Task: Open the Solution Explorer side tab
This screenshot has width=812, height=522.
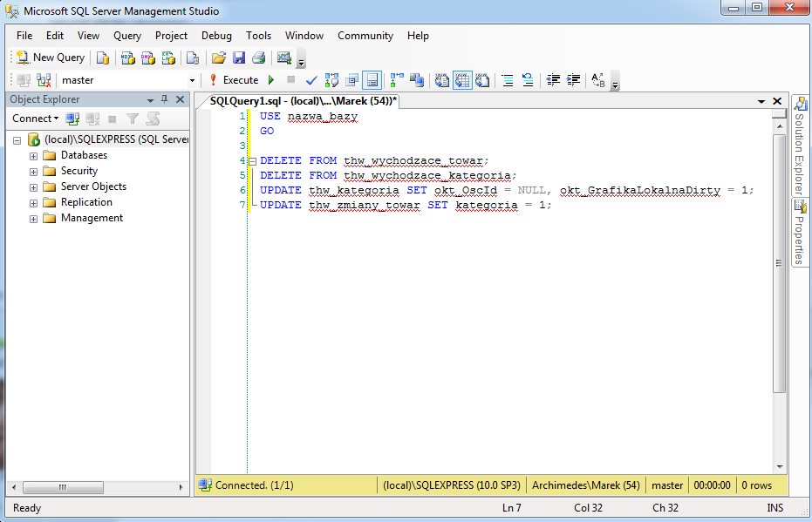Action: (x=799, y=146)
